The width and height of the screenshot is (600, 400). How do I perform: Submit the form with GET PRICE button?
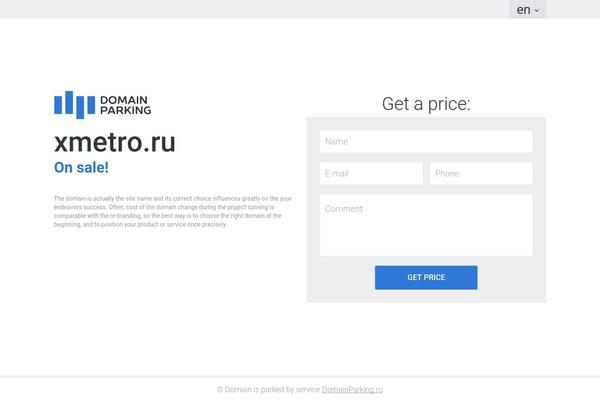pyautogui.click(x=426, y=278)
